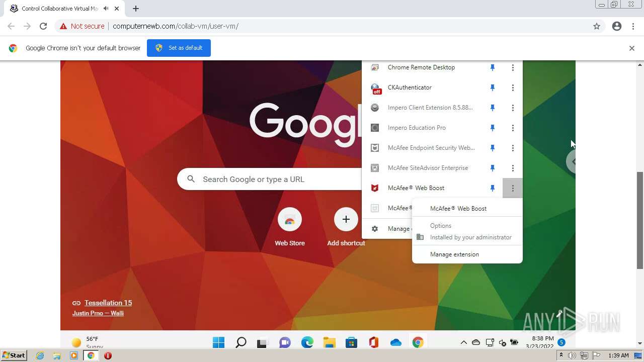Launch Internet Explorer from host taskbar
The width and height of the screenshot is (644, 362).
(40, 355)
